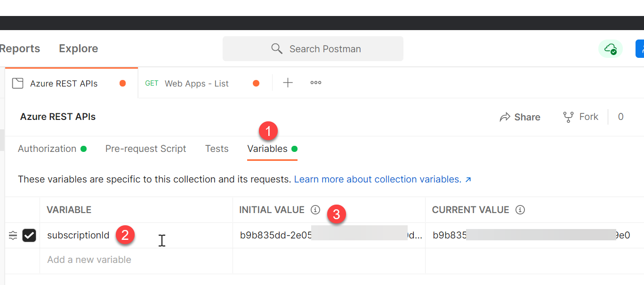644x285 pixels.
Task: Click the subscriptionId initial value cell
Action: (329, 235)
